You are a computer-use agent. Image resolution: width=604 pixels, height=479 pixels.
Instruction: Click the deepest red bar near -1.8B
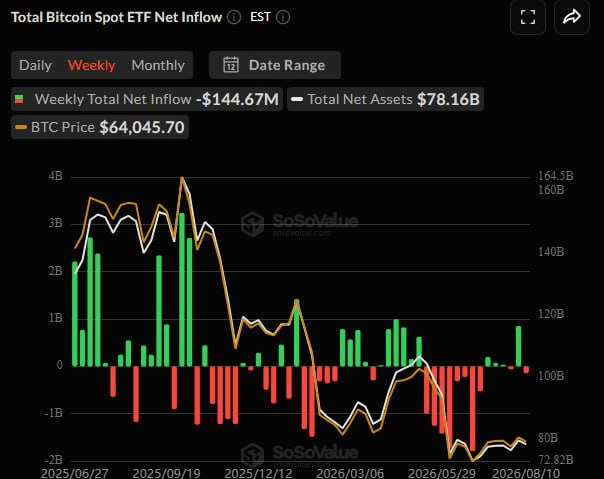tap(473, 408)
